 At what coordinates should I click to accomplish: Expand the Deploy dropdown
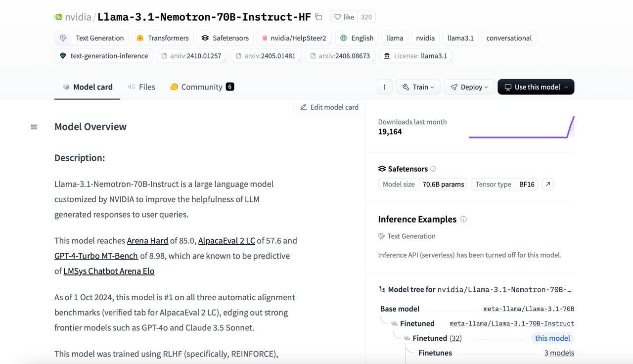(x=469, y=87)
